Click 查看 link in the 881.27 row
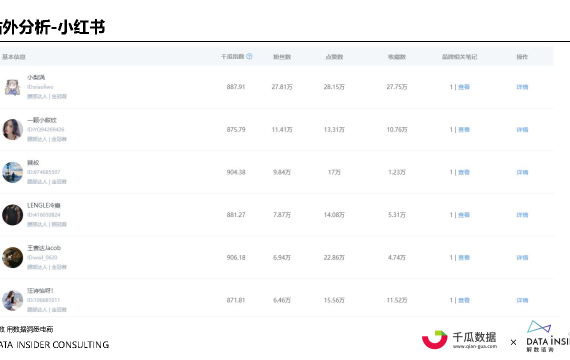 (x=464, y=215)
